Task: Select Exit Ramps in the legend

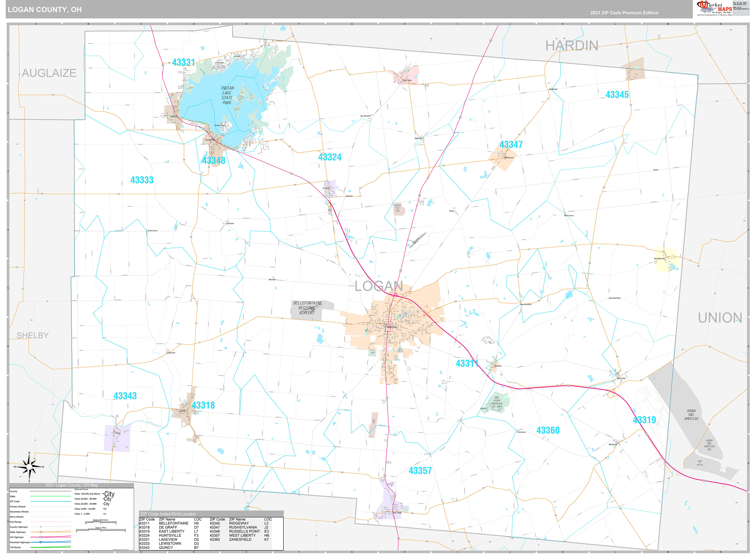Action: tap(16, 522)
